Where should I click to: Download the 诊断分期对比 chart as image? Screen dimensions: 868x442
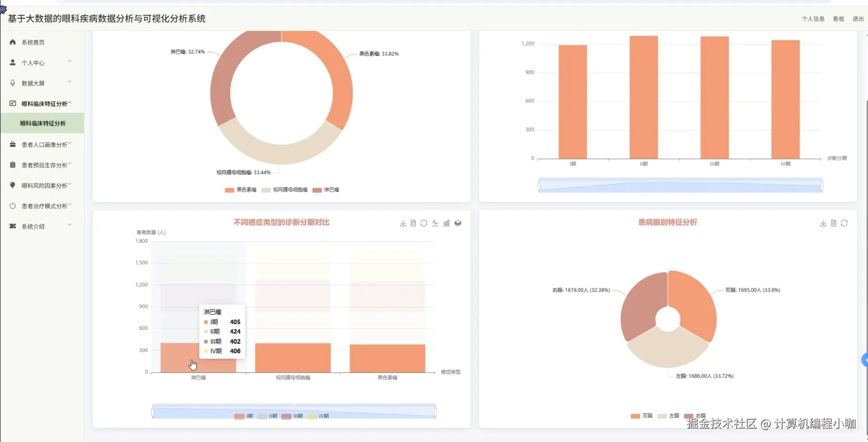(x=403, y=223)
